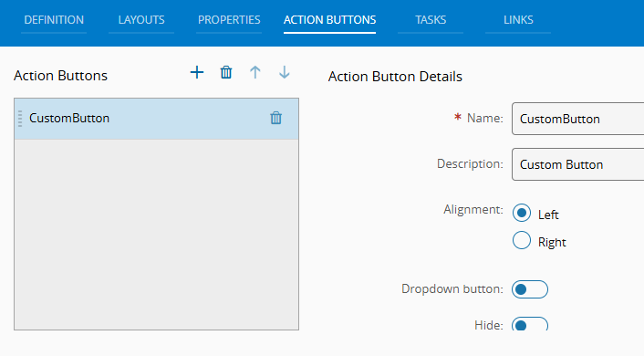This screenshot has width=644, height=356.
Task: Add a new action button
Action: [x=197, y=72]
